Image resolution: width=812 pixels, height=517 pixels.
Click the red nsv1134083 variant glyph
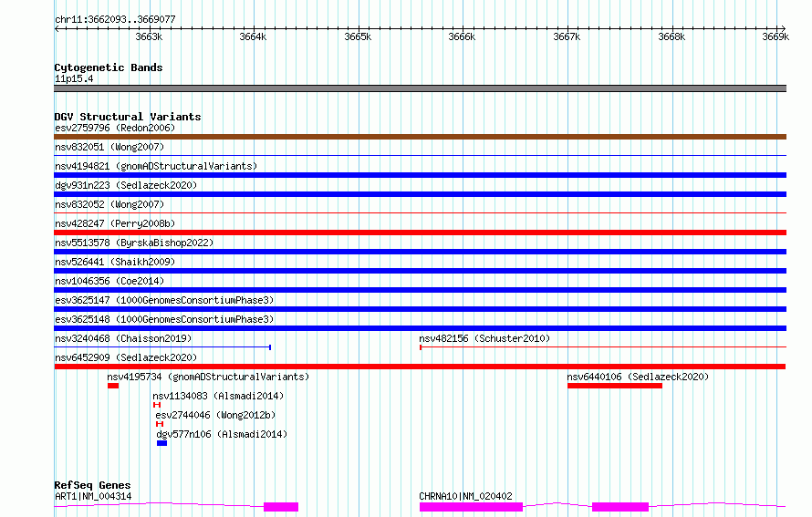click(157, 405)
